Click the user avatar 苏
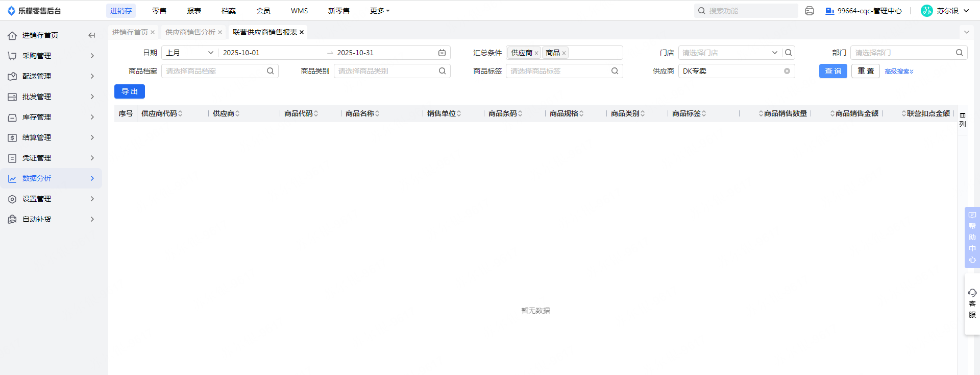980x375 pixels. [927, 11]
